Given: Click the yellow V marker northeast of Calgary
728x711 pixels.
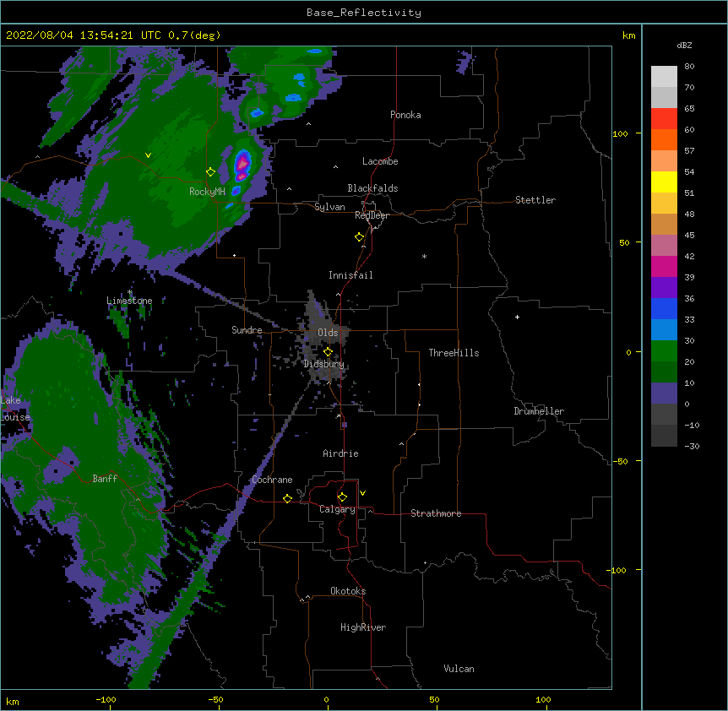Looking at the screenshot, I should pos(362,493).
